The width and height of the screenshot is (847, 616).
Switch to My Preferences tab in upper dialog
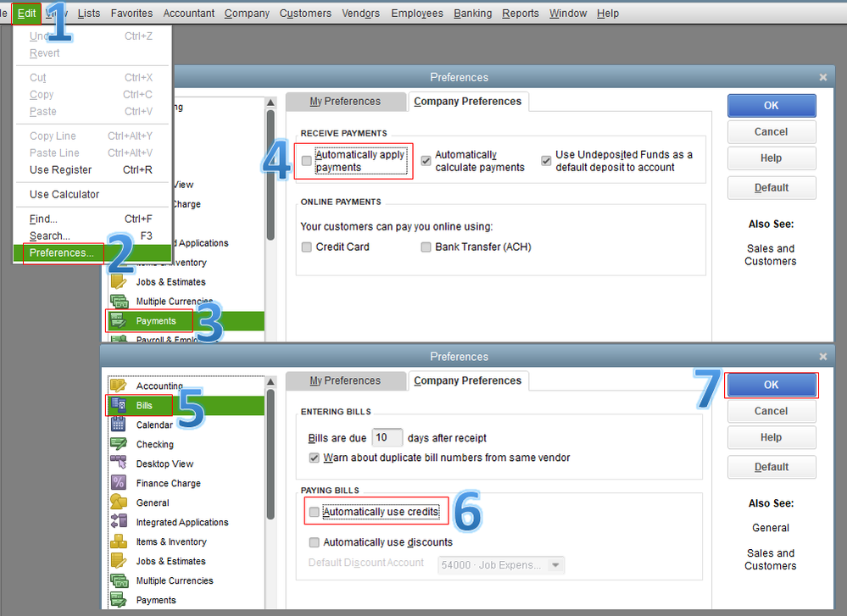[x=345, y=102]
